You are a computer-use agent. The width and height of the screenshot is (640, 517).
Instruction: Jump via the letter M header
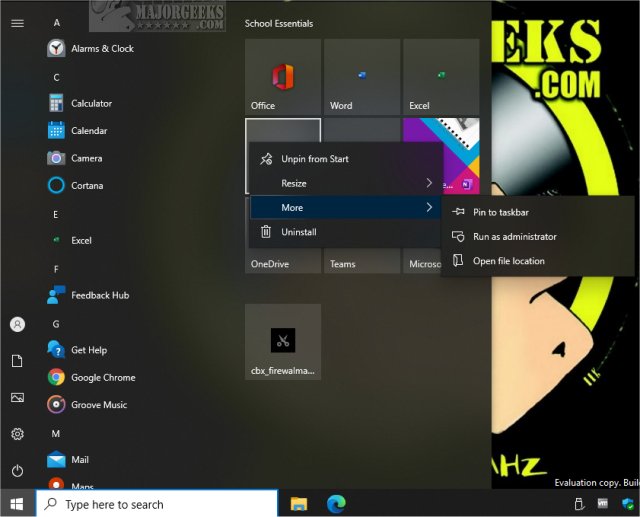tap(56, 433)
